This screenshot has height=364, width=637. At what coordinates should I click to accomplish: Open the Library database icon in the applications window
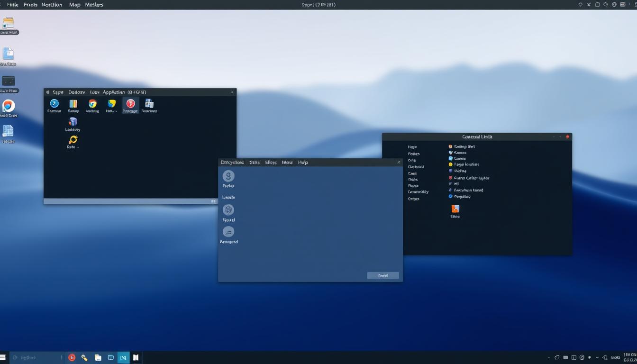pyautogui.click(x=73, y=122)
